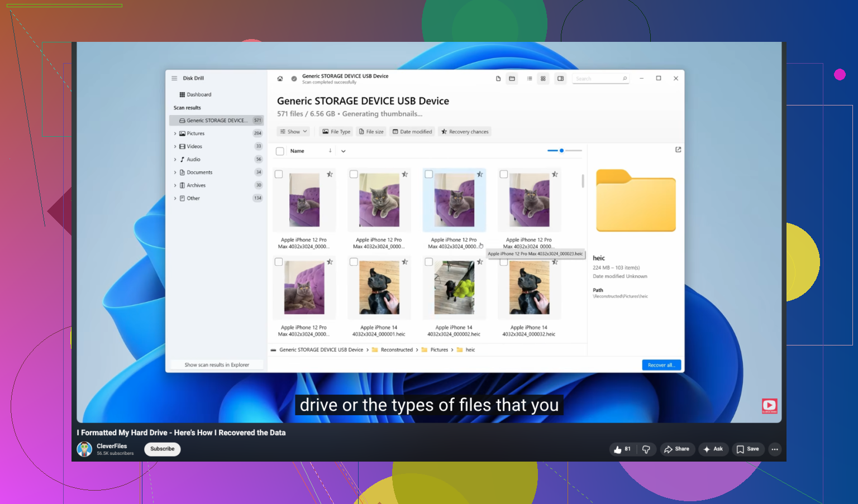Tick checkbox for Apple iPhone 14 000001.heic
Image resolution: width=858 pixels, height=504 pixels.
(x=354, y=262)
